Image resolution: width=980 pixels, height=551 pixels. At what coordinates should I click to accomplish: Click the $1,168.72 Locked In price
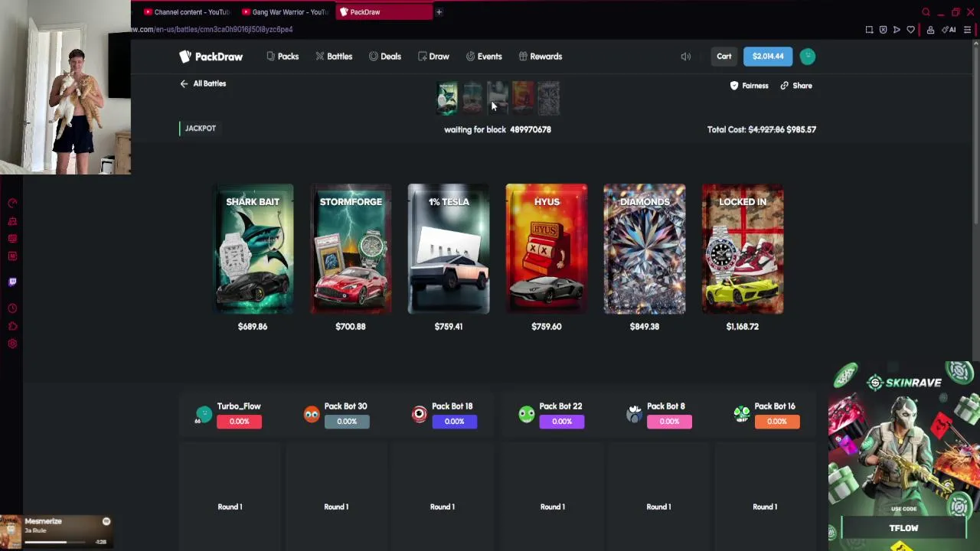[x=743, y=327]
